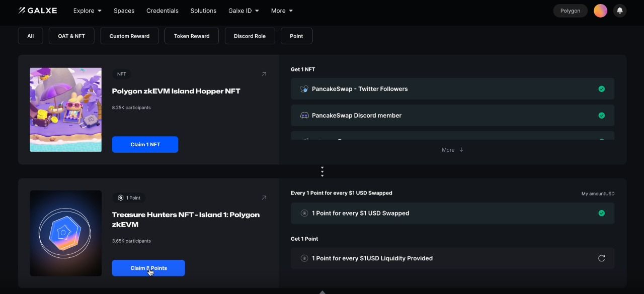The height and width of the screenshot is (294, 644).
Task: Open Island Hopper NFT external link arrow
Action: (x=264, y=74)
